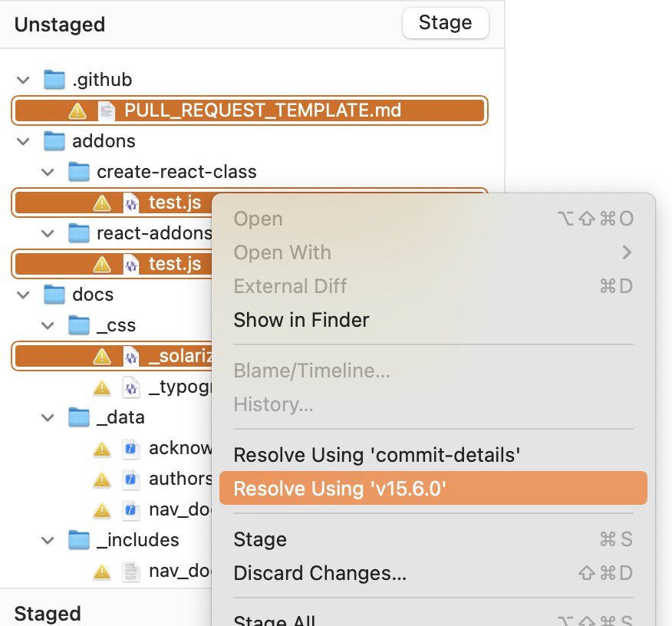The width and height of the screenshot is (672, 626).
Task: Click the warning triangle next to authors
Action: click(x=100, y=479)
